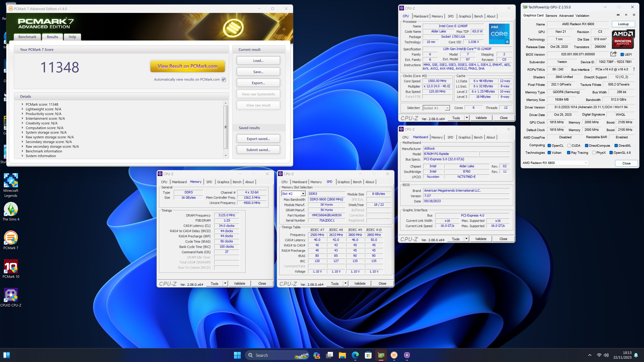Open the notifications bell
The image size is (644, 362).
click(636, 355)
